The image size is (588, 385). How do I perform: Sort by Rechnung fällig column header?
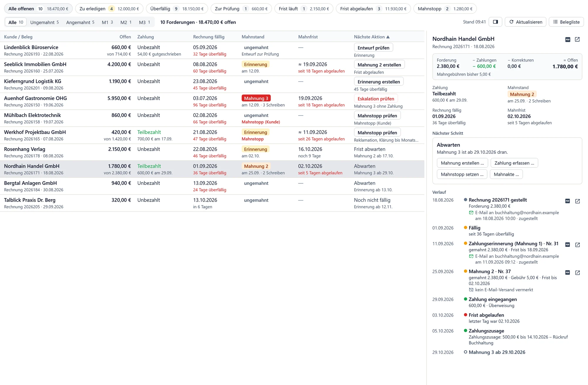(x=209, y=37)
